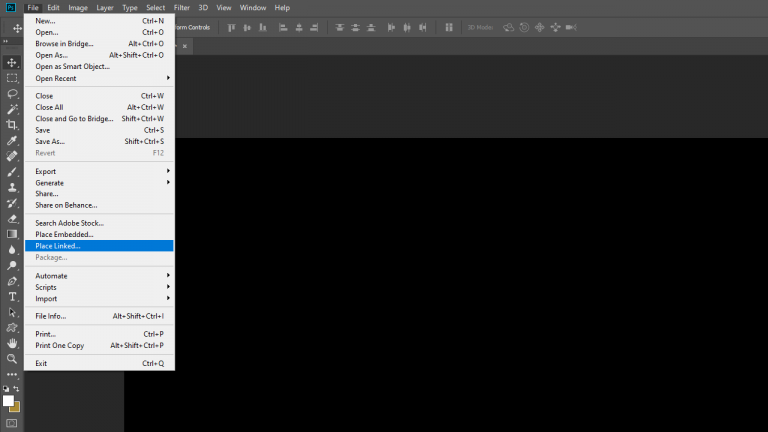Viewport: 768px width, 432px height.
Task: Choose New from the File menu
Action: point(99,21)
